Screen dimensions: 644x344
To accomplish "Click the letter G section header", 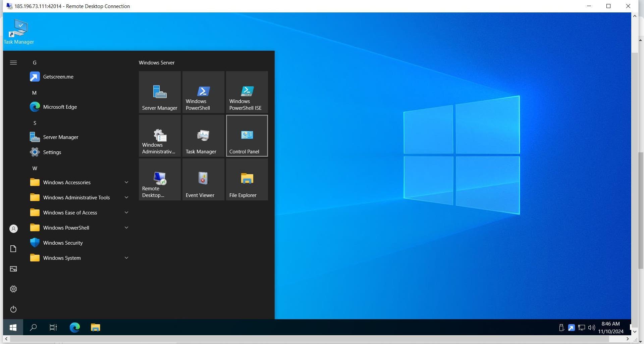I will pyautogui.click(x=35, y=63).
